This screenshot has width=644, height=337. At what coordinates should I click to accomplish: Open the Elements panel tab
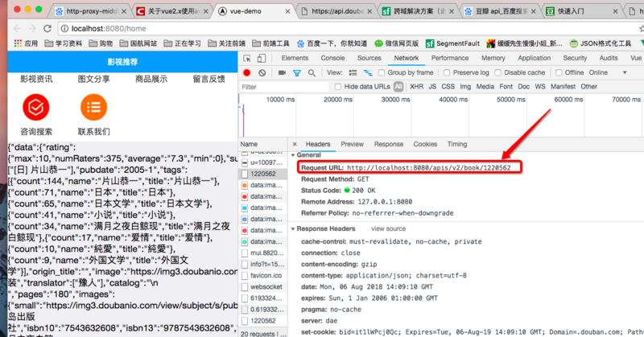point(295,58)
